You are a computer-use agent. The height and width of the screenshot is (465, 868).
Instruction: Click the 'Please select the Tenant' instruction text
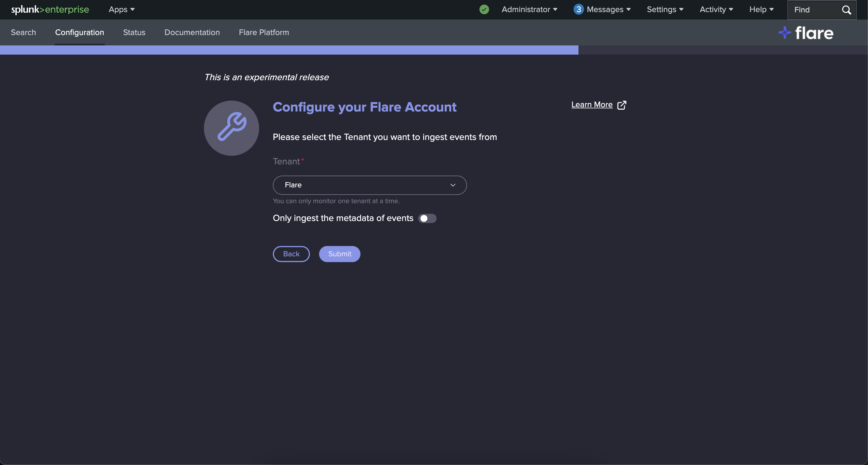click(x=385, y=137)
